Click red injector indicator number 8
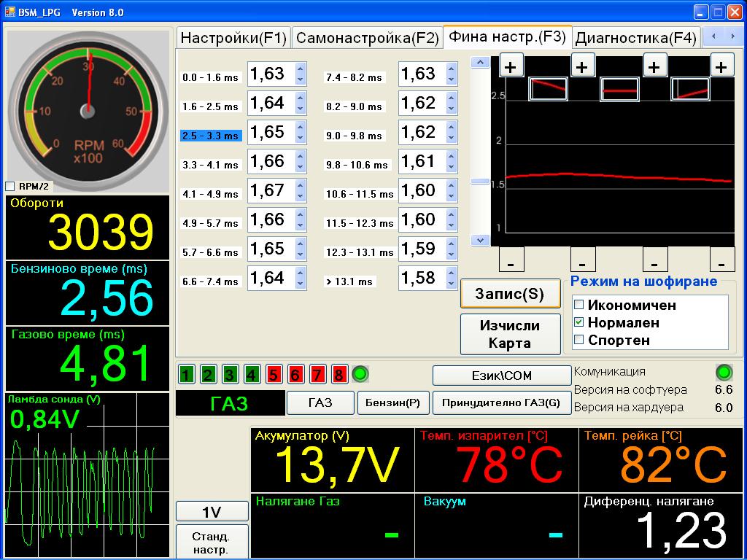This screenshot has height=560, width=747. [x=339, y=375]
